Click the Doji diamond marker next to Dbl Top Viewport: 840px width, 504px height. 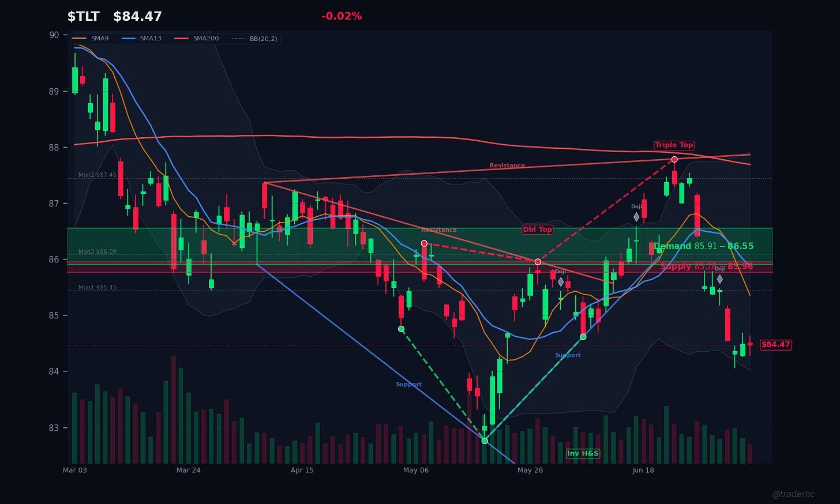tap(561, 281)
